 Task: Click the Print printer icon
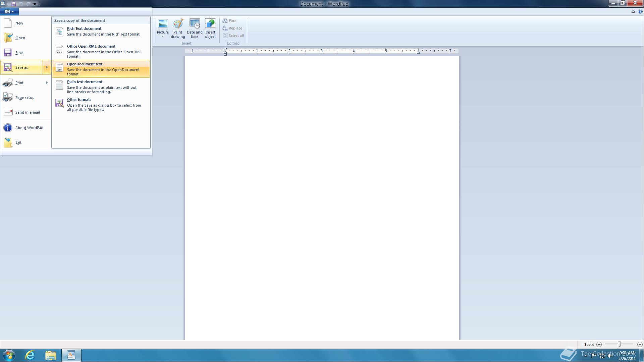click(x=8, y=83)
